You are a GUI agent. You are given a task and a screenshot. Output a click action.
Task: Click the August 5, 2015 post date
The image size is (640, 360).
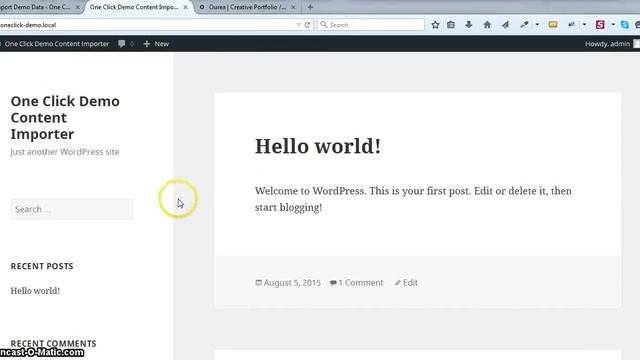point(292,282)
